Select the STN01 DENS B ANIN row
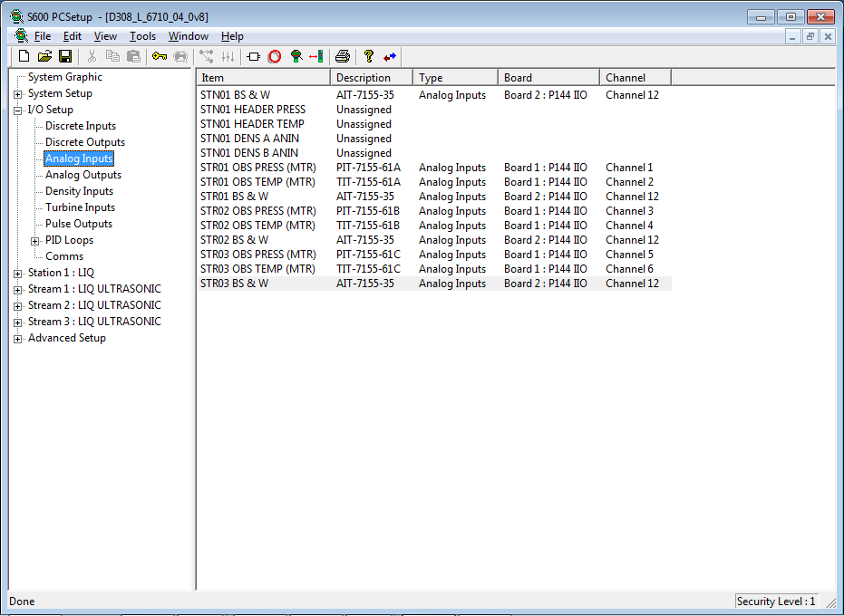This screenshot has height=616, width=844. coord(434,153)
